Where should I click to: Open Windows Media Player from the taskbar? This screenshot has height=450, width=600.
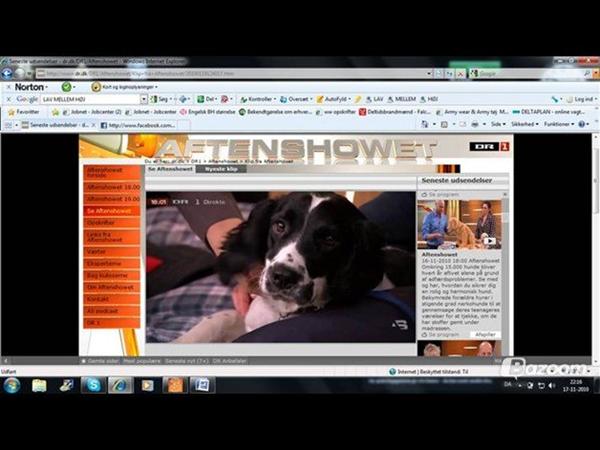[x=147, y=385]
